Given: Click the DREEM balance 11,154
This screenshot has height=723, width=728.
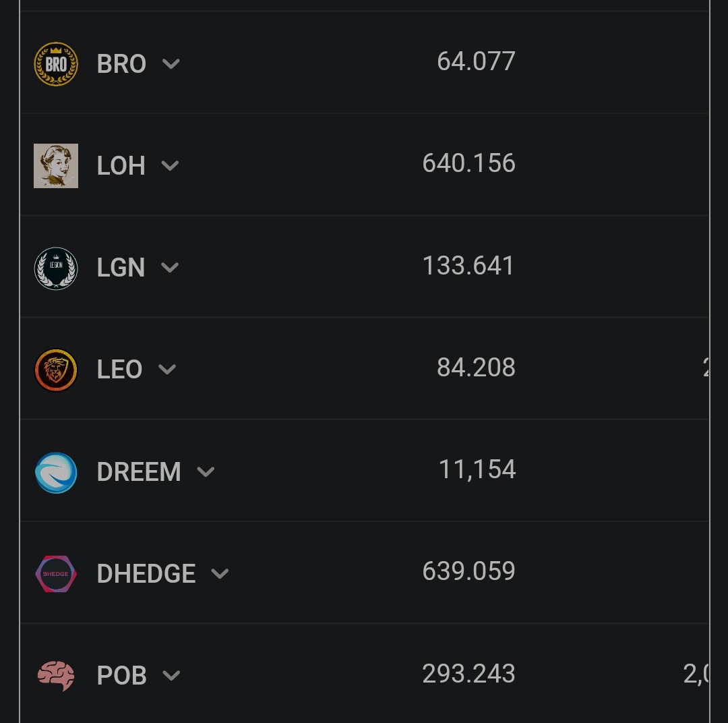Looking at the screenshot, I should click(x=477, y=469).
